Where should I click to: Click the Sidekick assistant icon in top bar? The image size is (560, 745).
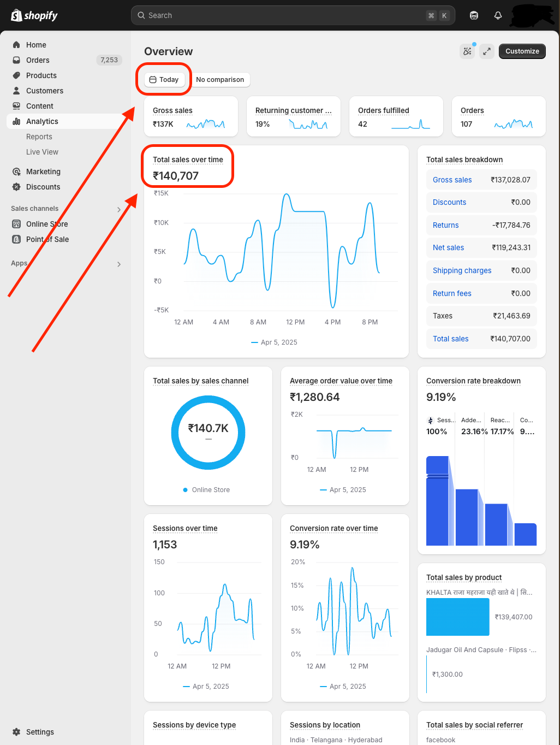point(474,15)
